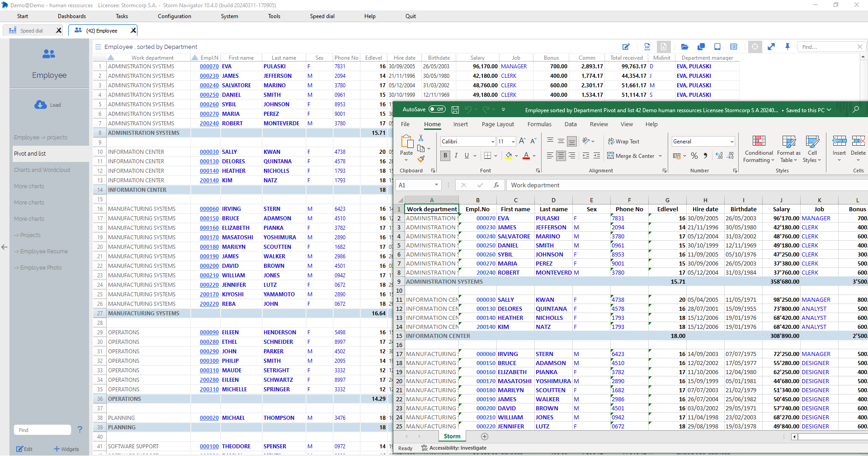Export the Employee list to PDF
This screenshot has height=456, width=868.
[x=647, y=47]
